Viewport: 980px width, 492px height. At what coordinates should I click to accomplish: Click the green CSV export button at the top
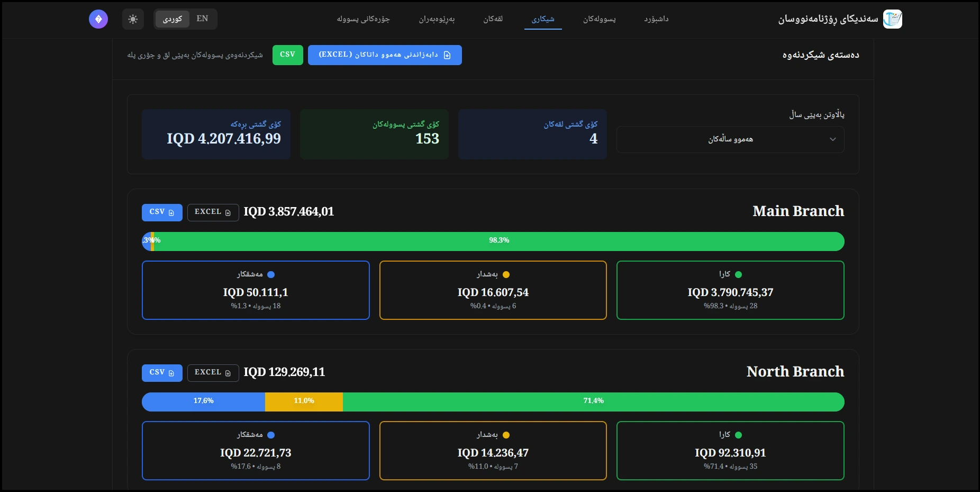(x=288, y=55)
